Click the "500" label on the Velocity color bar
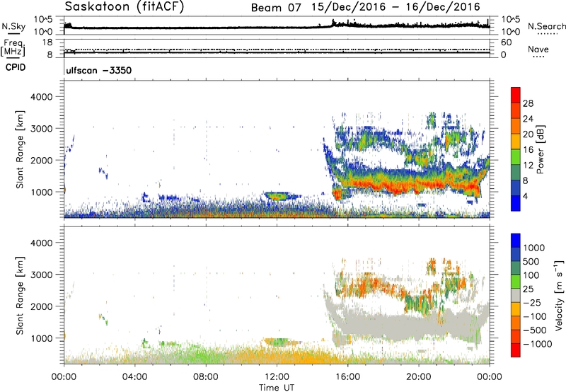 click(x=531, y=261)
